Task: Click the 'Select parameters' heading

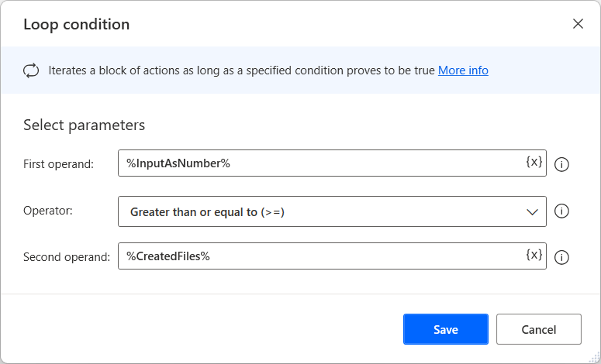Action: [x=84, y=125]
